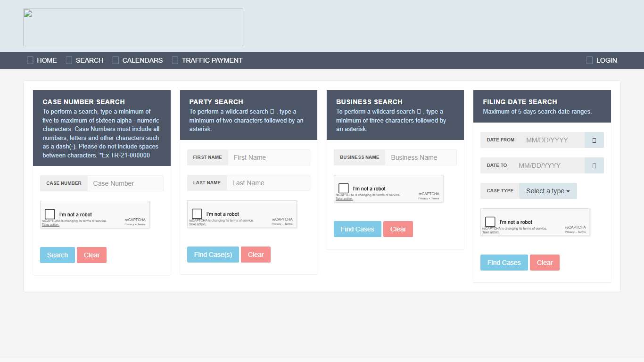Click the icon next to Traffic Payment
644x362 pixels.
click(x=175, y=60)
